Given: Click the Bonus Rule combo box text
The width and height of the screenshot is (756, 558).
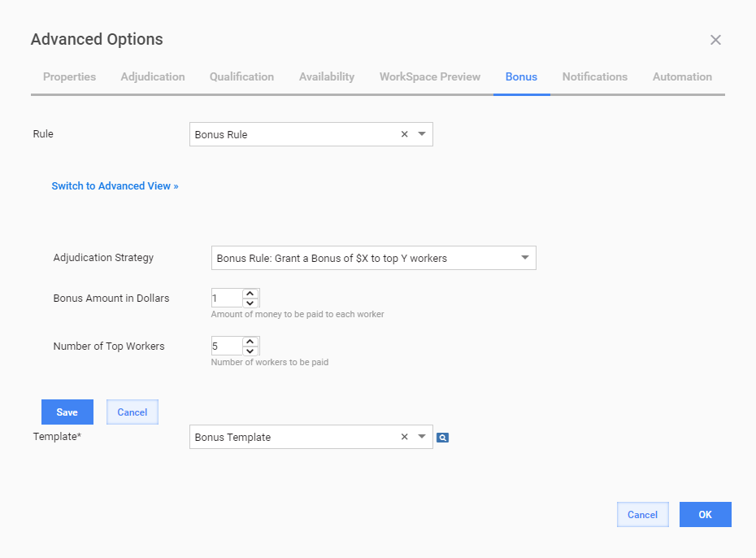Looking at the screenshot, I should click(221, 134).
